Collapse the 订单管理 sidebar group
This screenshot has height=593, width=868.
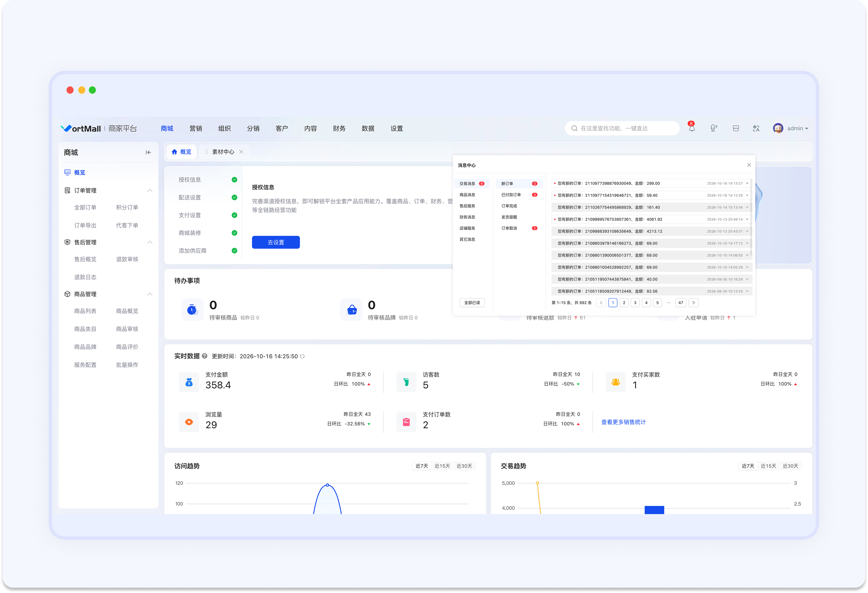point(150,191)
